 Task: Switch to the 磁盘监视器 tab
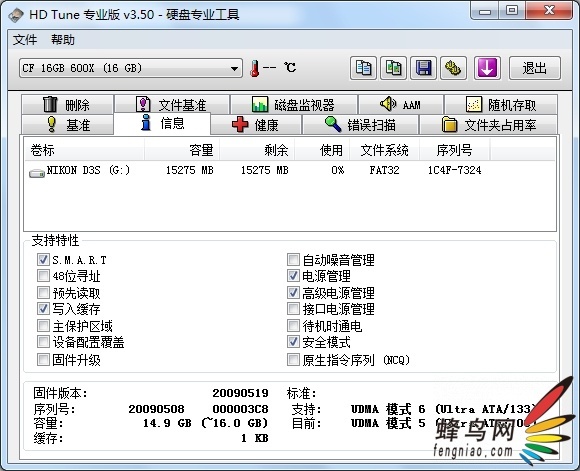(x=294, y=105)
